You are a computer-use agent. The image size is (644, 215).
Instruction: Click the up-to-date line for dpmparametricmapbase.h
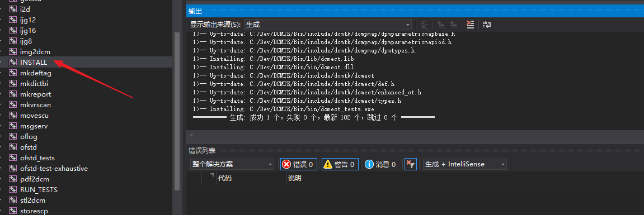(x=323, y=34)
